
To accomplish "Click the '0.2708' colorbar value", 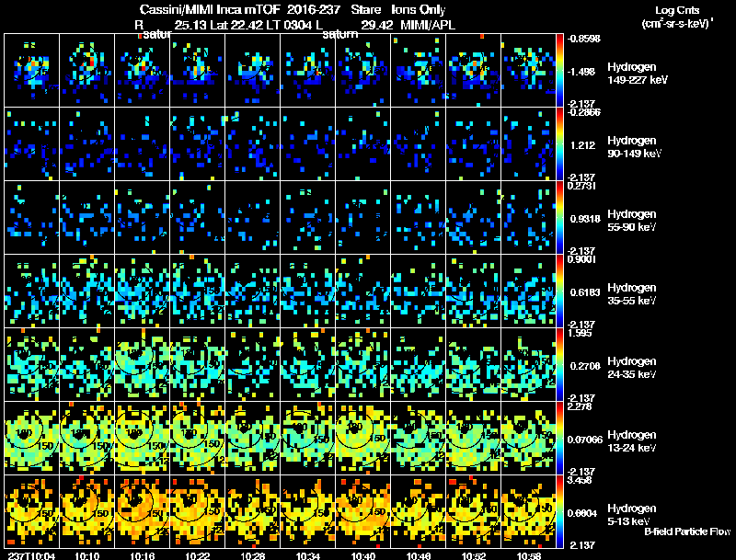I will coord(585,366).
